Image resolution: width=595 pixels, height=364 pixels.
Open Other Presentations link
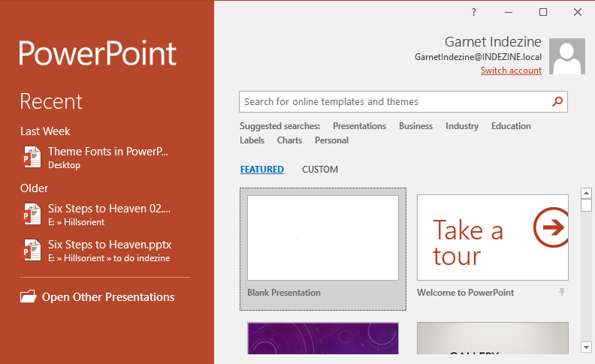[108, 297]
